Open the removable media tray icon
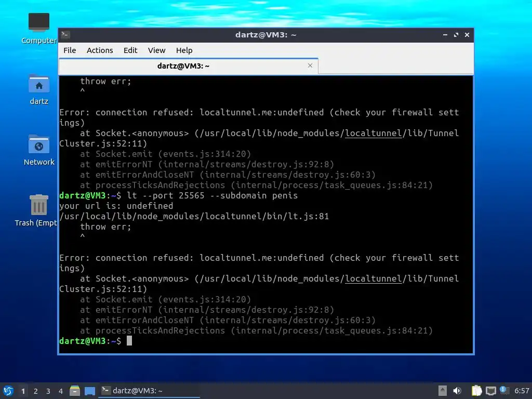532x399 pixels. 443,391
